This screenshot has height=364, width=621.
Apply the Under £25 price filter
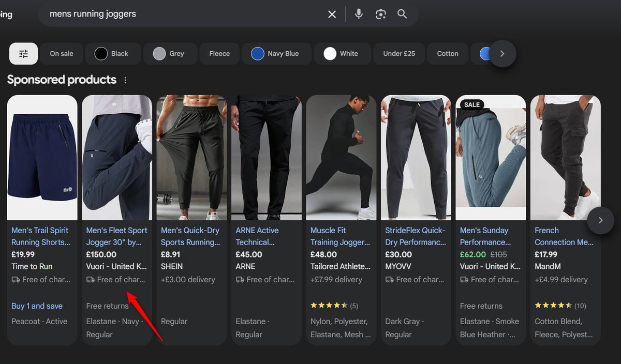coord(399,53)
